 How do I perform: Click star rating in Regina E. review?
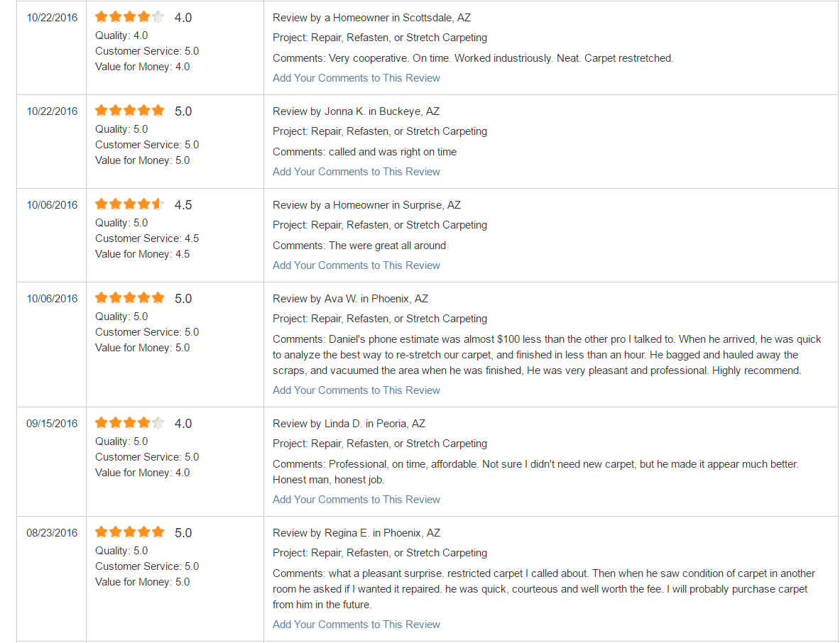[x=130, y=532]
